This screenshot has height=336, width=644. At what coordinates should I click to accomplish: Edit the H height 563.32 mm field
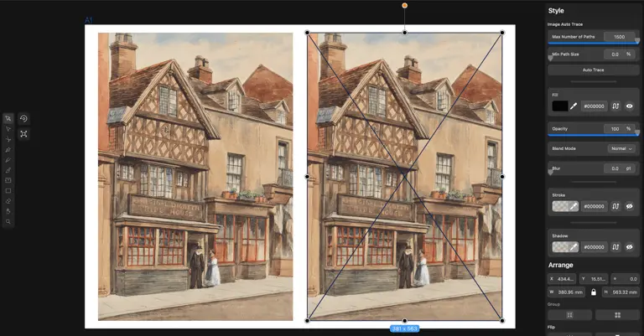[621, 292]
